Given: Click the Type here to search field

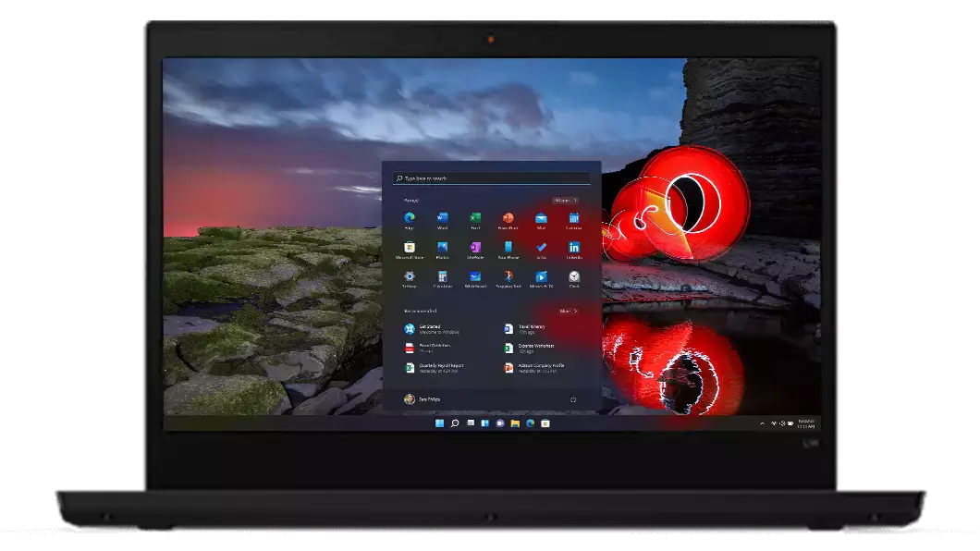Looking at the screenshot, I should click(x=491, y=178).
